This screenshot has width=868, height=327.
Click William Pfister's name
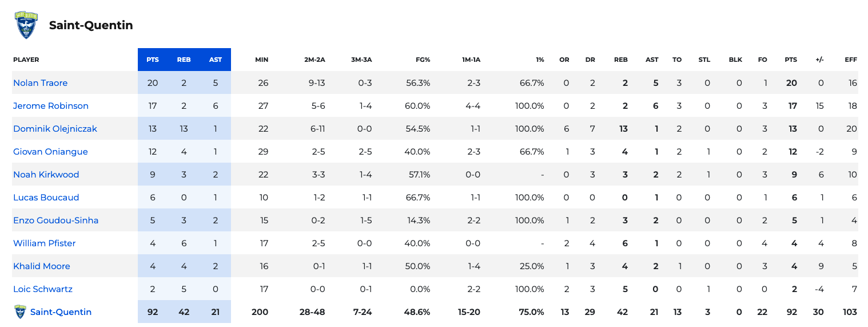pos(45,243)
